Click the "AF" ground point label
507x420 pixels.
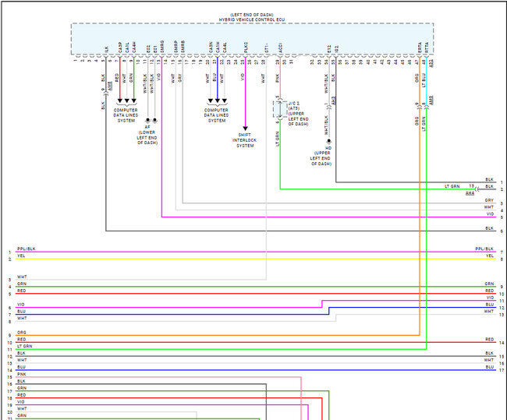[x=147, y=127]
